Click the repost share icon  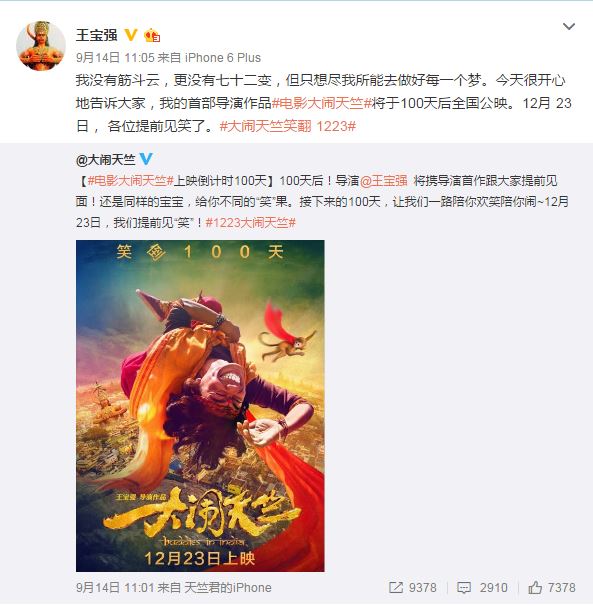[396, 587]
